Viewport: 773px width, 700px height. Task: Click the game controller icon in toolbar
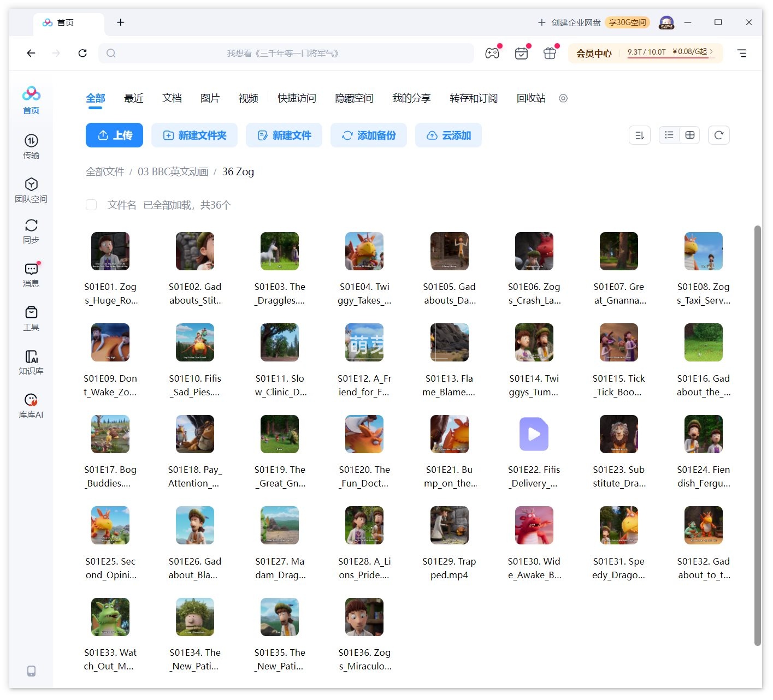coord(492,53)
